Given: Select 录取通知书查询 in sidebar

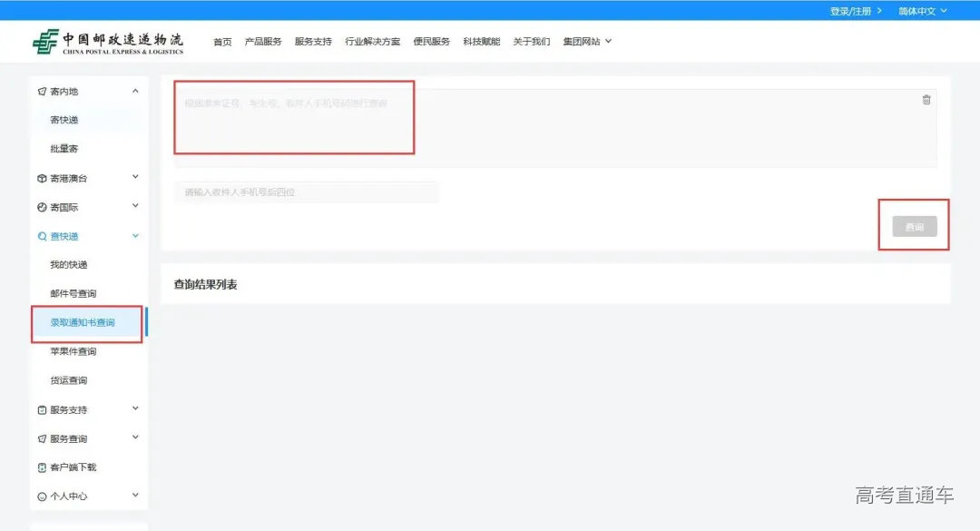Looking at the screenshot, I should (x=83, y=323).
